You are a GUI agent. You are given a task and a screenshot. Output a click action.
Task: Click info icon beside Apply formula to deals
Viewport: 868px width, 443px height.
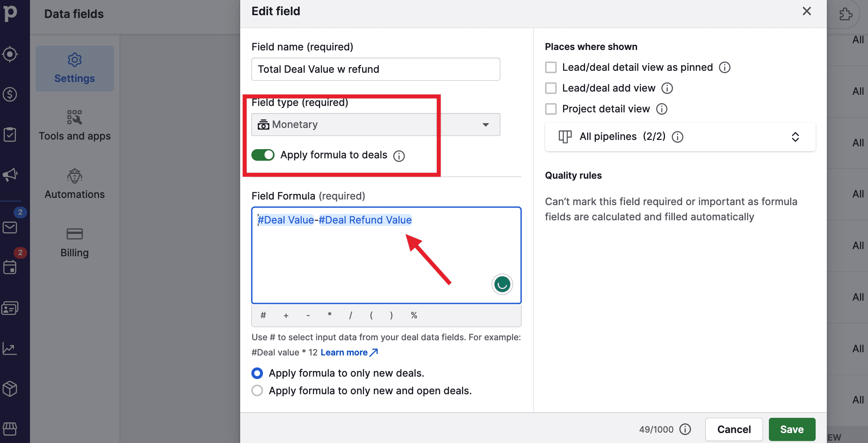(x=399, y=156)
